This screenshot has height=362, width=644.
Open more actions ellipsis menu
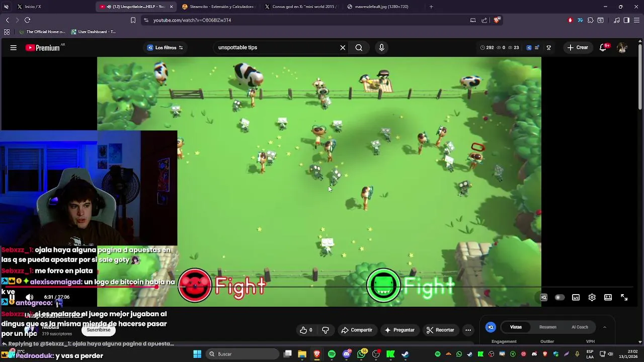(x=468, y=330)
